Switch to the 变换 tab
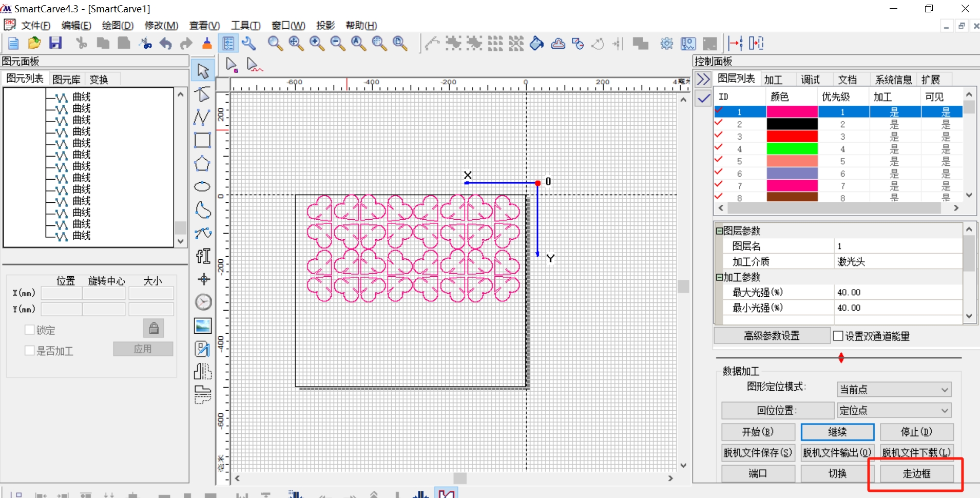This screenshot has width=980, height=498. click(x=99, y=80)
